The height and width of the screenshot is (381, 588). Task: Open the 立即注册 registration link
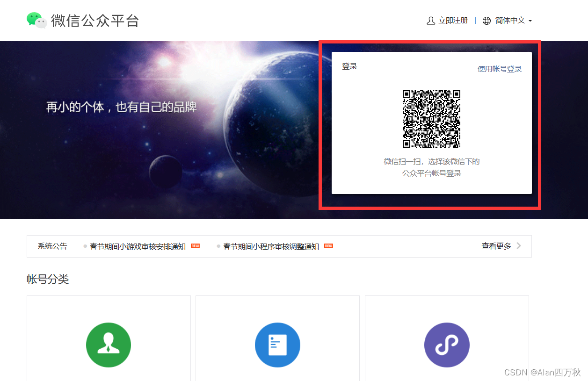click(x=453, y=21)
